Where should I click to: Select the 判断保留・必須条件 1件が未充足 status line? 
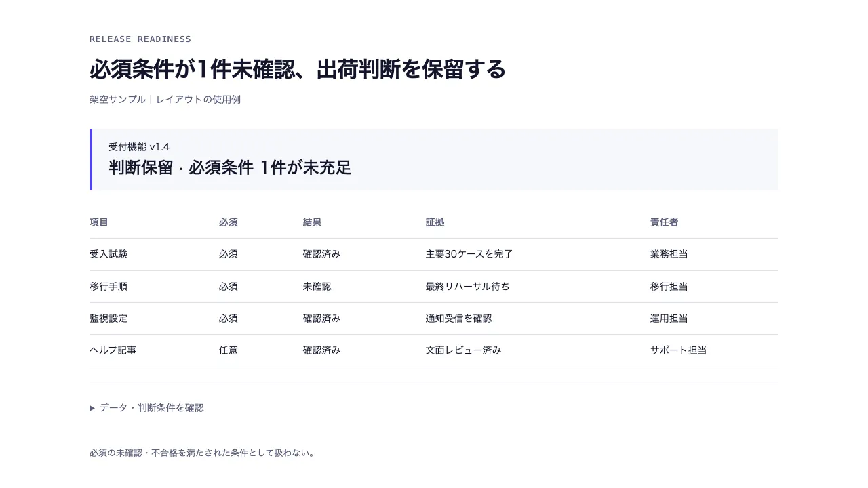coord(230,167)
